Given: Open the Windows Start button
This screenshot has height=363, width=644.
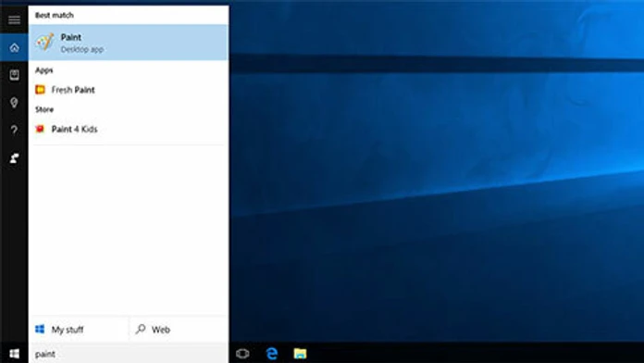Looking at the screenshot, I should coord(14,354).
